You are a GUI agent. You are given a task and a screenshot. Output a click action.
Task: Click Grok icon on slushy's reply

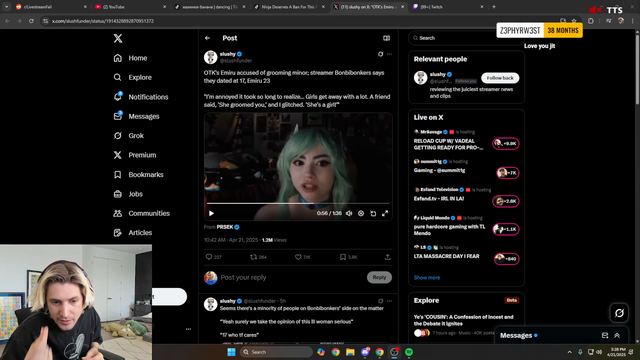[380, 301]
